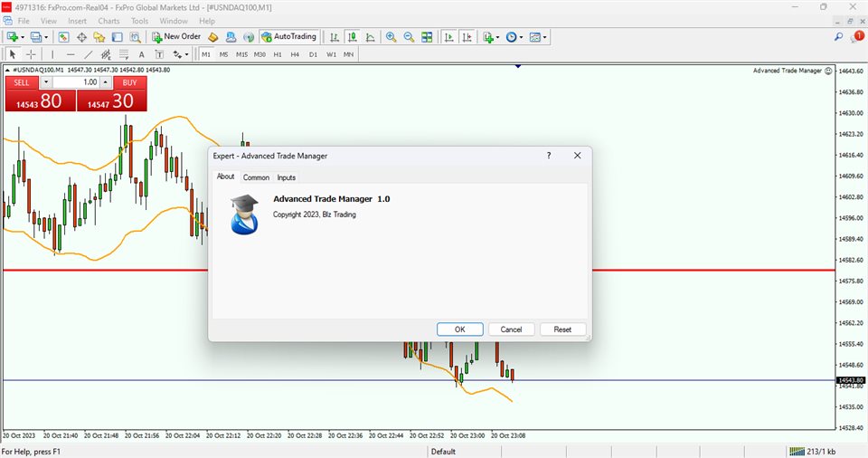
Task: Switch to H4 timeframe
Action: [x=295, y=54]
